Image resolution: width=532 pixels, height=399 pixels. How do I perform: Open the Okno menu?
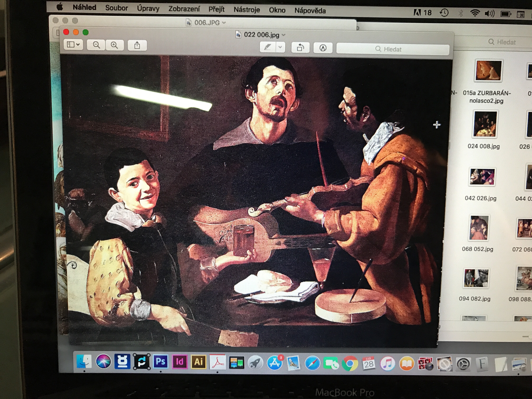click(x=277, y=10)
